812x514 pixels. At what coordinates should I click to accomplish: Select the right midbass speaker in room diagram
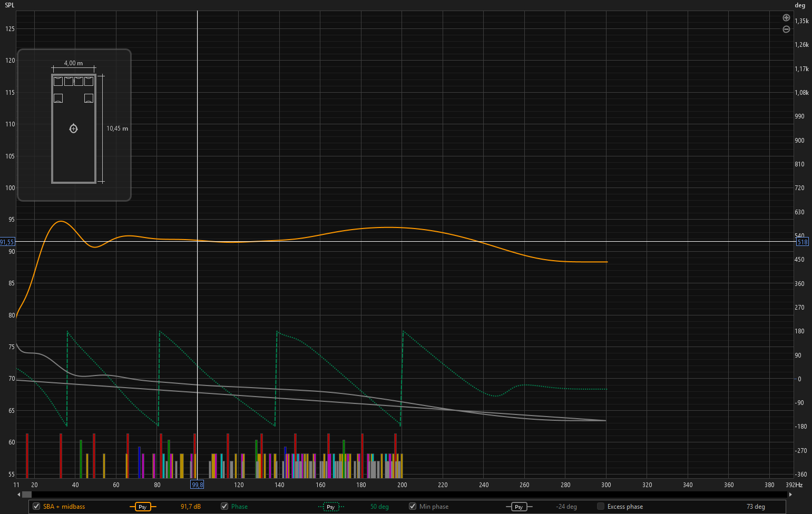(89, 98)
